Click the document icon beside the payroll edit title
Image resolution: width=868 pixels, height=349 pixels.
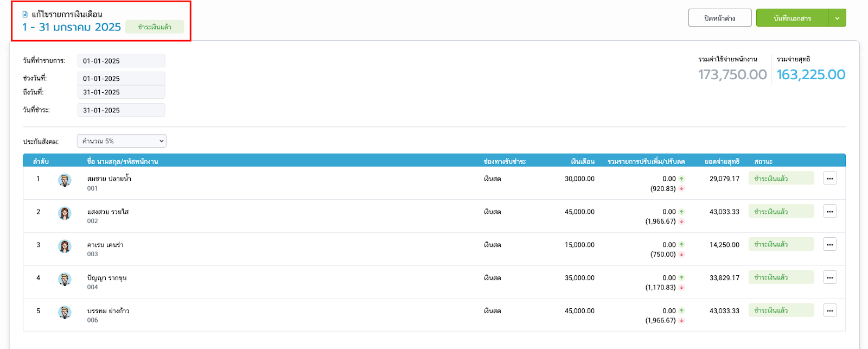click(25, 15)
